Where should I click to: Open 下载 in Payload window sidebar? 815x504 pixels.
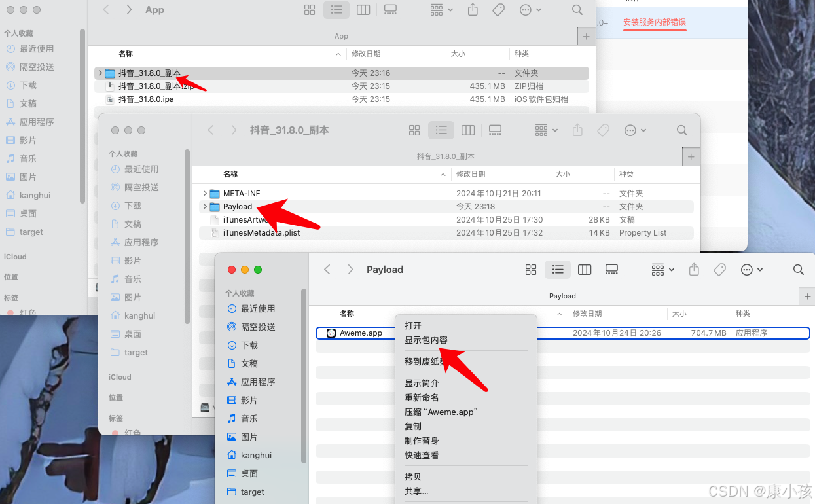pyautogui.click(x=242, y=345)
